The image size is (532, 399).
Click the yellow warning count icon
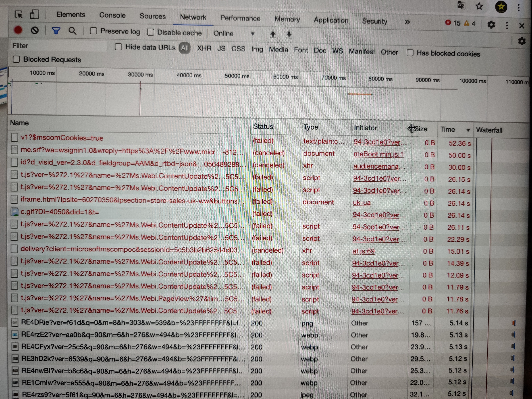tap(466, 23)
